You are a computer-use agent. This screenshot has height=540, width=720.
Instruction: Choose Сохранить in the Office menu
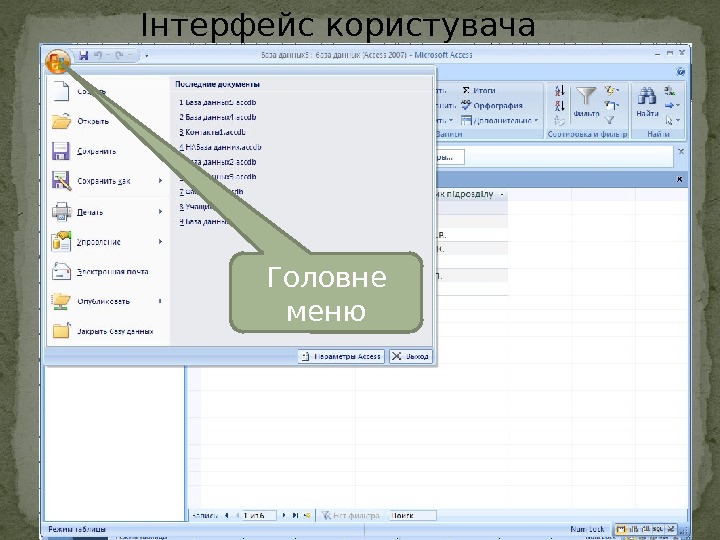107,151
